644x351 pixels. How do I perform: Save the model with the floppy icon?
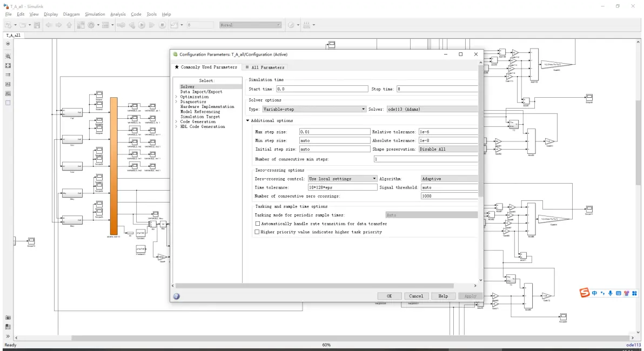point(37,25)
